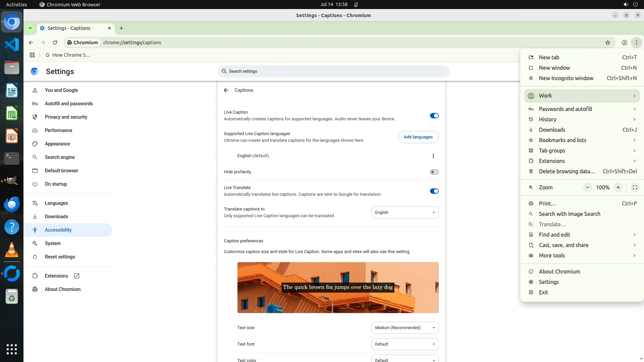
Task: Click the back arrow beside Captions
Action: [x=226, y=90]
